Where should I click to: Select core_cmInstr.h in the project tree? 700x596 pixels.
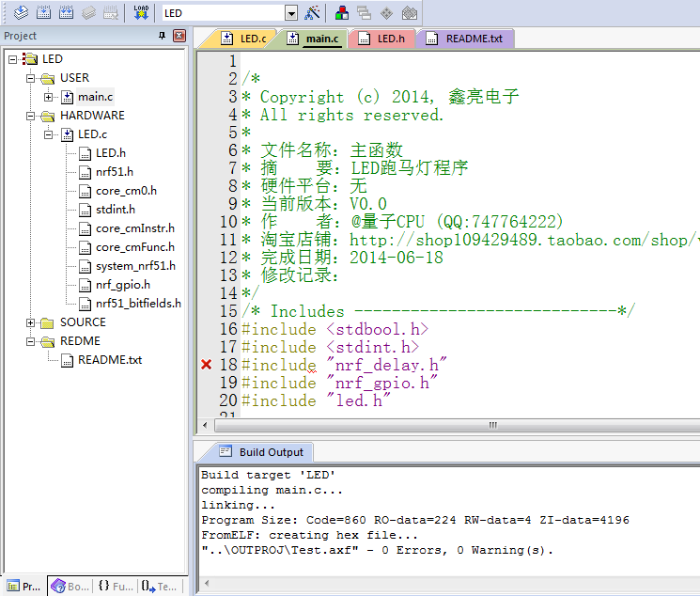click(x=134, y=228)
